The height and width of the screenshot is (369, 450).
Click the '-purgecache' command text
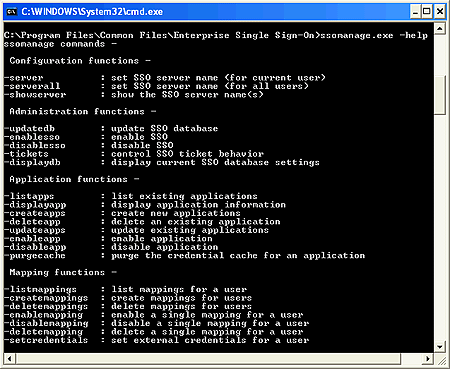point(35,256)
